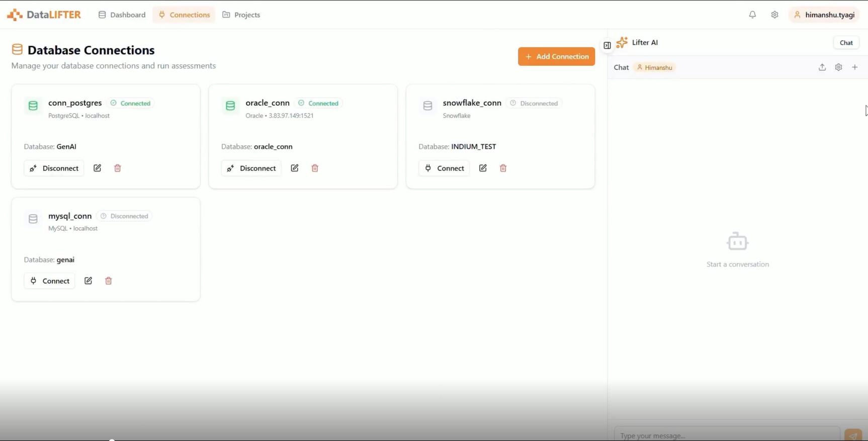The height and width of the screenshot is (441, 868).
Task: Delete the oracle_conn connection
Action: pos(315,168)
